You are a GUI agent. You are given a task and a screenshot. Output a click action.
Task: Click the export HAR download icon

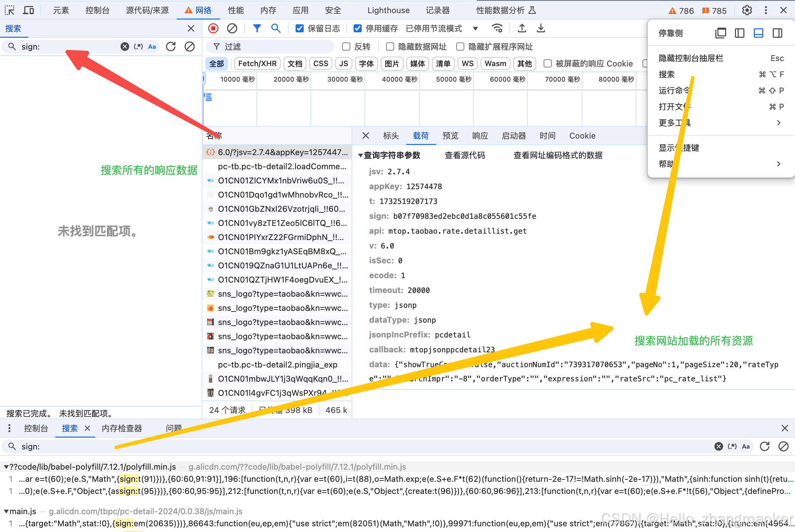click(x=541, y=29)
